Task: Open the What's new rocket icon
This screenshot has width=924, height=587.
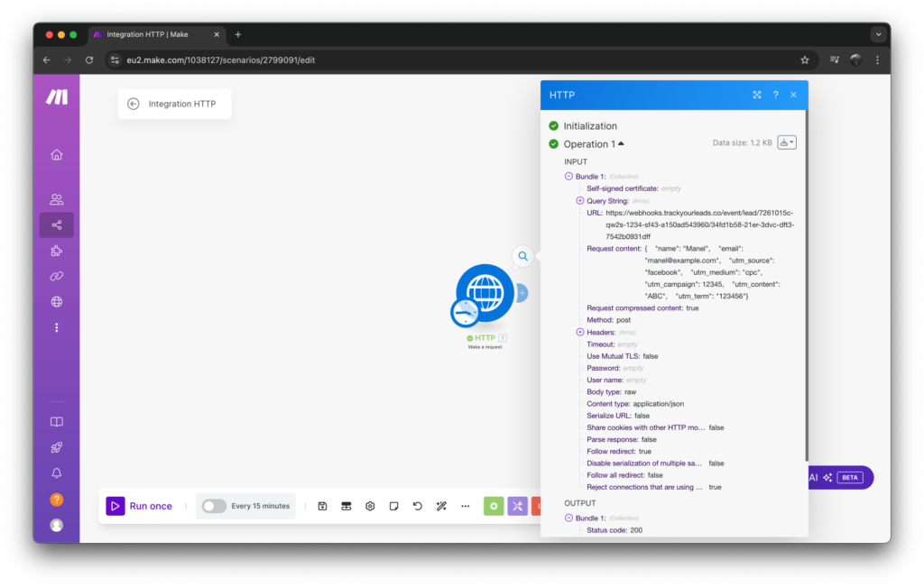Action: pyautogui.click(x=57, y=447)
